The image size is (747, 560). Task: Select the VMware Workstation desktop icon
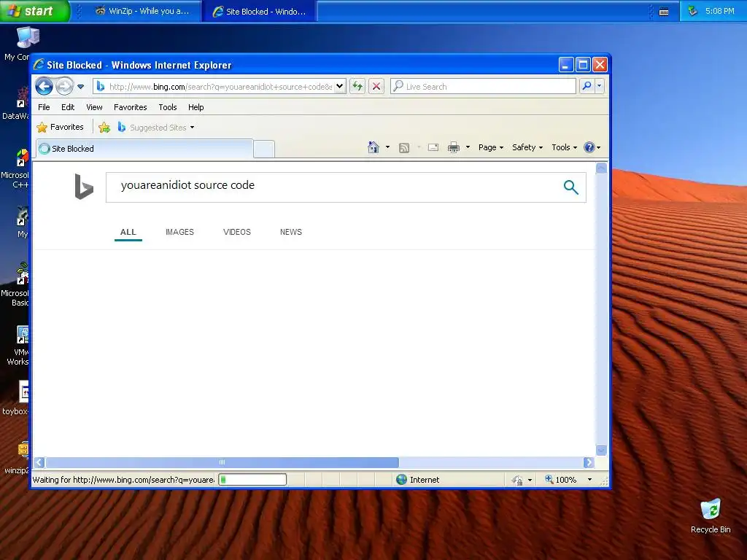[x=18, y=345]
